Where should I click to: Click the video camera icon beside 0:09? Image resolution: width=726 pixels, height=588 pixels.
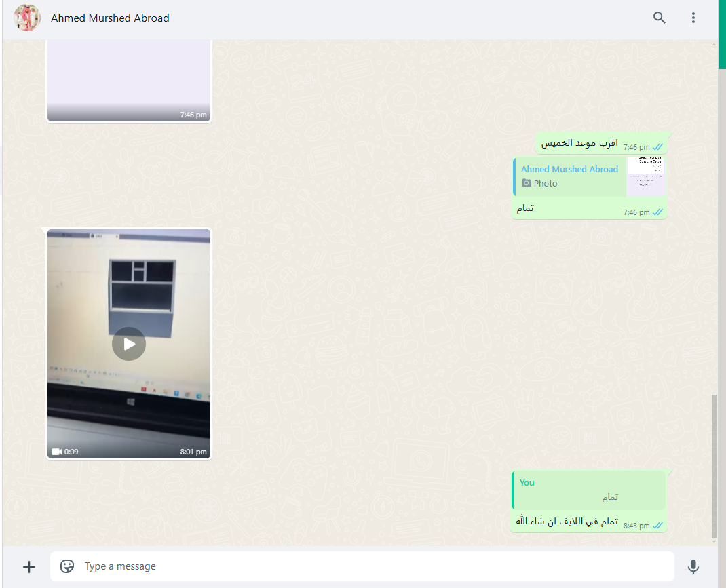[x=56, y=452]
